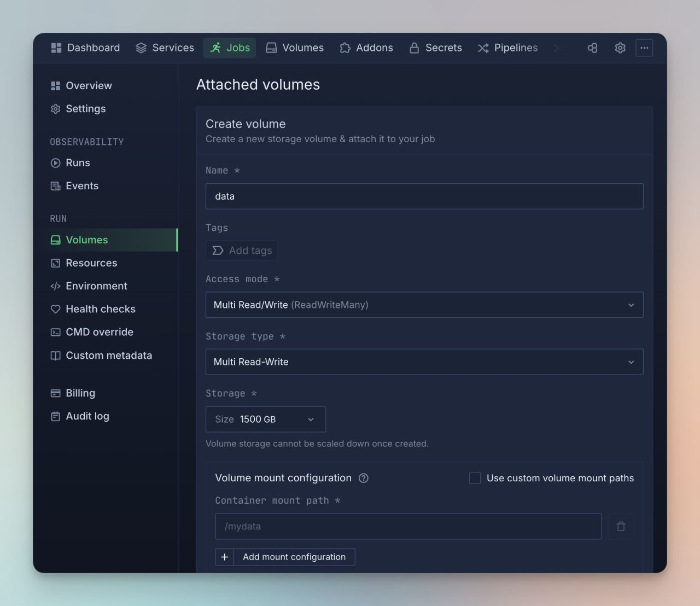Click the Name input field

tap(424, 196)
